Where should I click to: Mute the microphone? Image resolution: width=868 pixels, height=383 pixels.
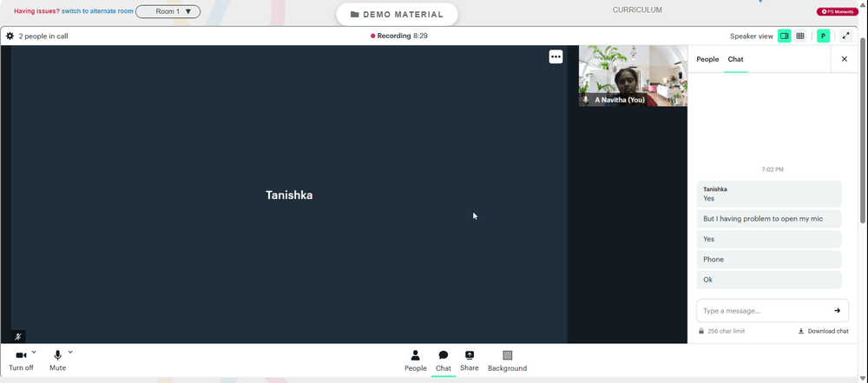[57, 360]
